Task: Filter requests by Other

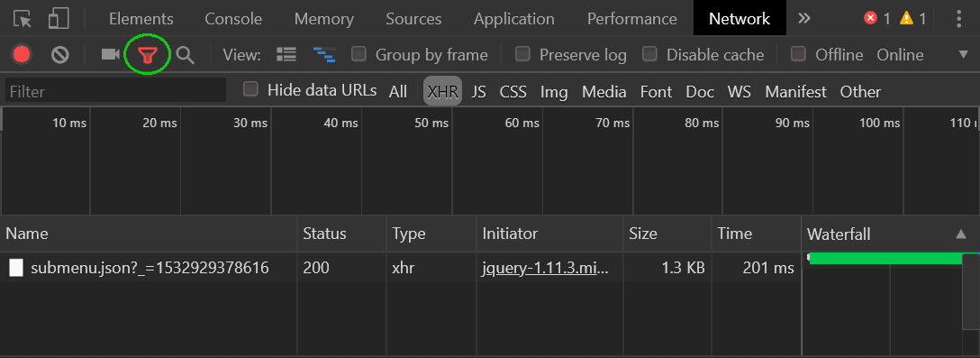Action: click(860, 92)
